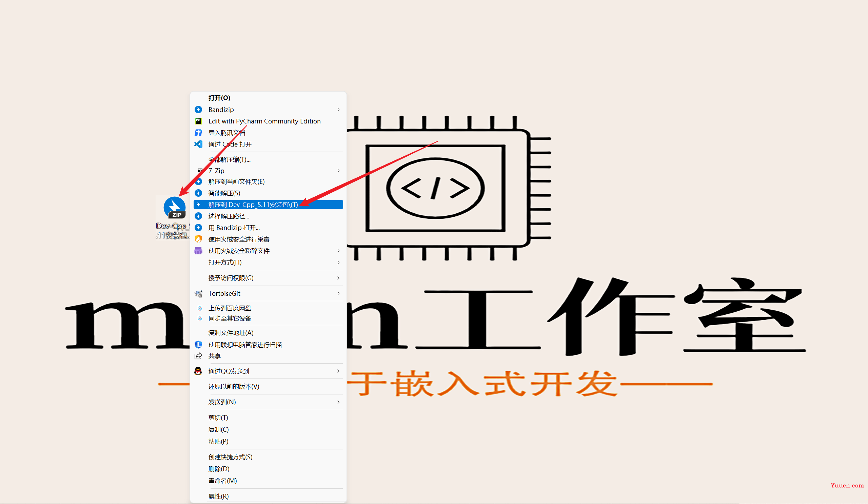Click the Baidu icon beside 同步至其它设备
This screenshot has width=868, height=504.
click(200, 318)
